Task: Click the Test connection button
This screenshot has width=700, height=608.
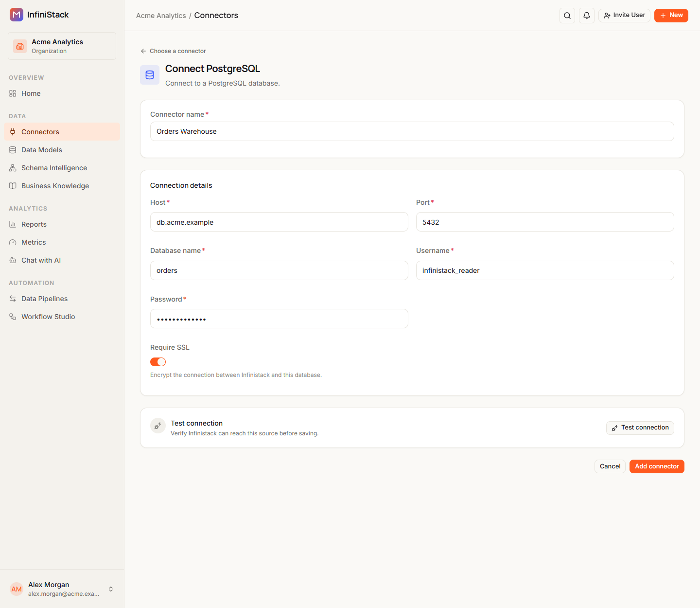Action: click(x=640, y=428)
